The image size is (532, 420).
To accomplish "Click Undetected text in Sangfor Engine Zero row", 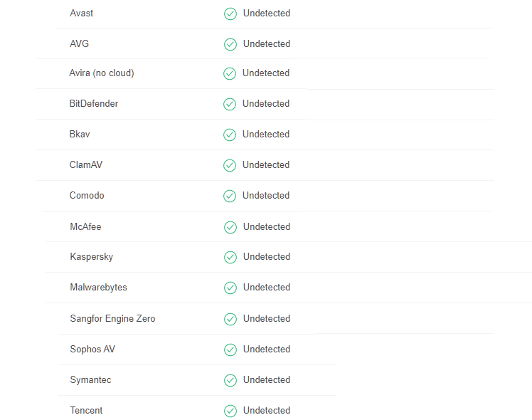I will 267,318.
